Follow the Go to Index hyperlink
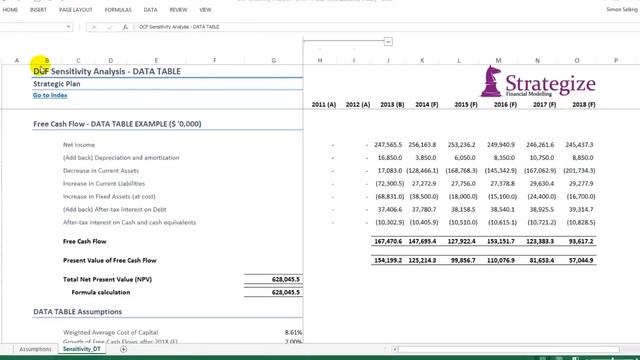This screenshot has width=640, height=360. pos(50,95)
